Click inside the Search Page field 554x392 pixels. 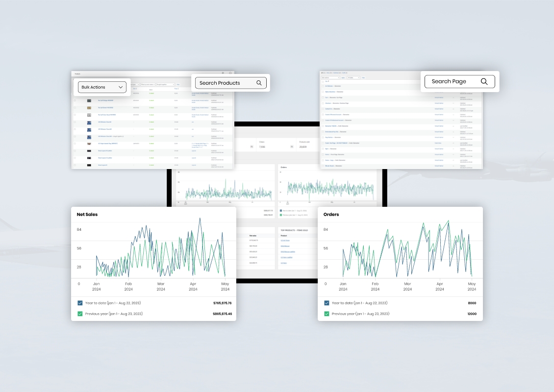[451, 81]
